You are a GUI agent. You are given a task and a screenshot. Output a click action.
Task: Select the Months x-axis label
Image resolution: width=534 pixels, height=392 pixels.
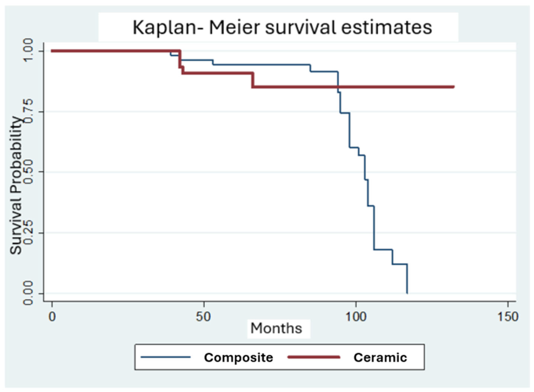[276, 328]
